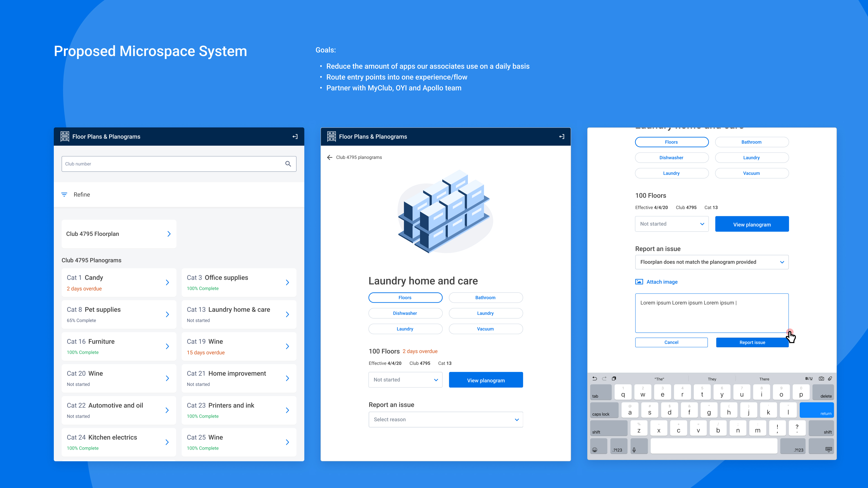Open Not started dropdown beside 2 days overdue planogram
868x488 pixels.
tap(405, 380)
